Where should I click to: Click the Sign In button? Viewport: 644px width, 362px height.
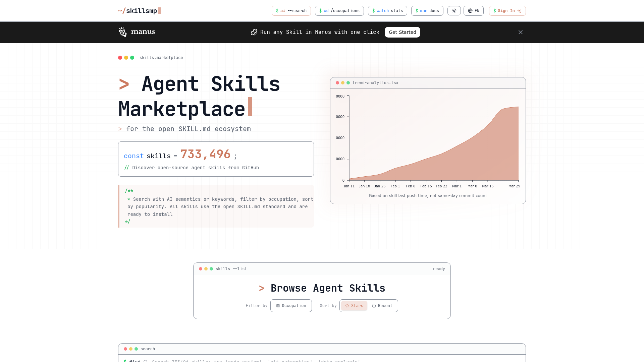tap(507, 11)
